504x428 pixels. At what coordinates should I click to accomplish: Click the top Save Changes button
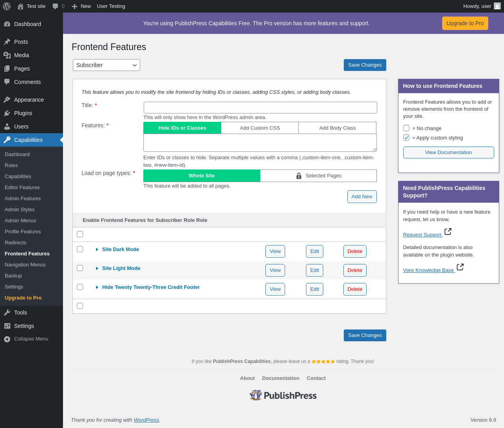click(x=365, y=65)
